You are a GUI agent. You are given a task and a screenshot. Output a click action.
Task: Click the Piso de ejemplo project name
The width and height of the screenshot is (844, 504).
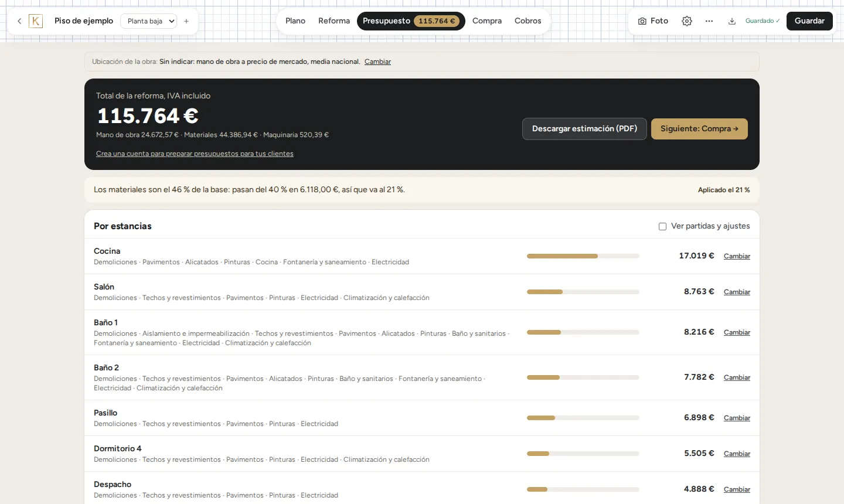tap(84, 21)
